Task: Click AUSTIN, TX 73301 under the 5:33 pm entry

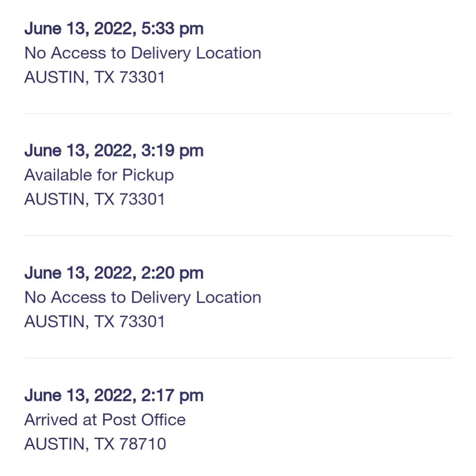Action: click(x=94, y=77)
